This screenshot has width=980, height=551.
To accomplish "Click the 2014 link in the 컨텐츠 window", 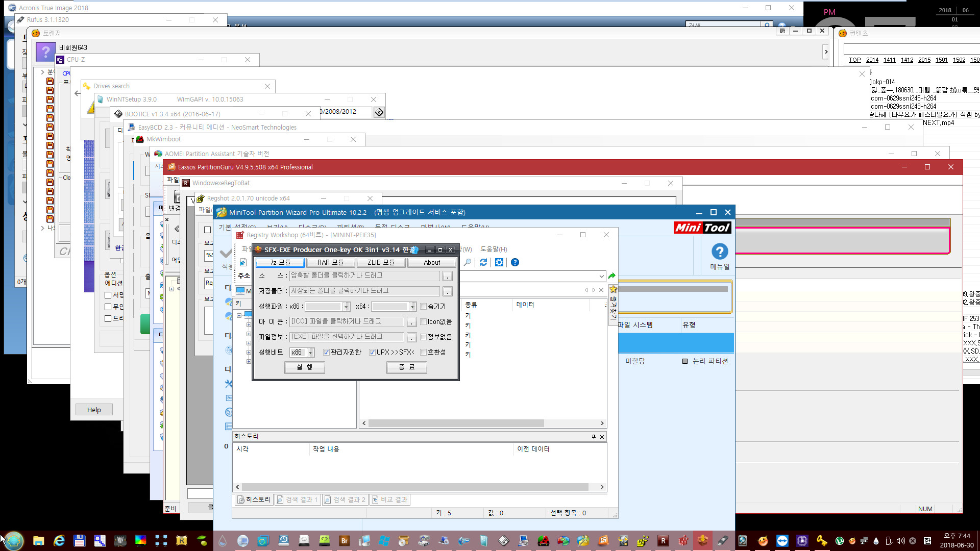I will [872, 60].
